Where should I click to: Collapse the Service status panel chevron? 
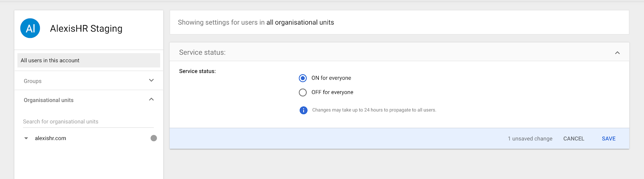[617, 53]
